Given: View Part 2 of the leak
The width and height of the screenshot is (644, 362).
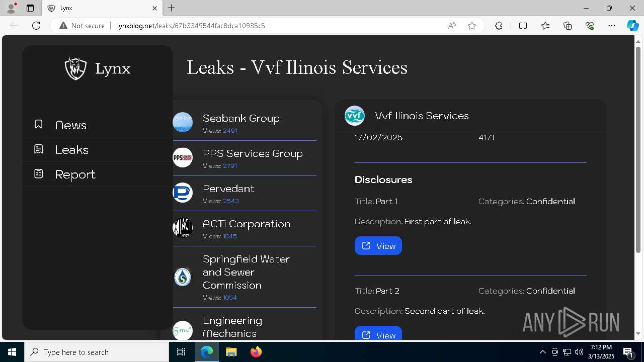Looking at the screenshot, I should click(x=378, y=333).
